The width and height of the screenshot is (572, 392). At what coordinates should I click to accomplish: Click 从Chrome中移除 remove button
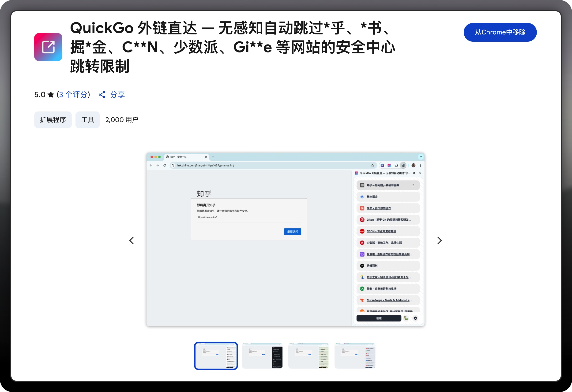click(x=500, y=32)
